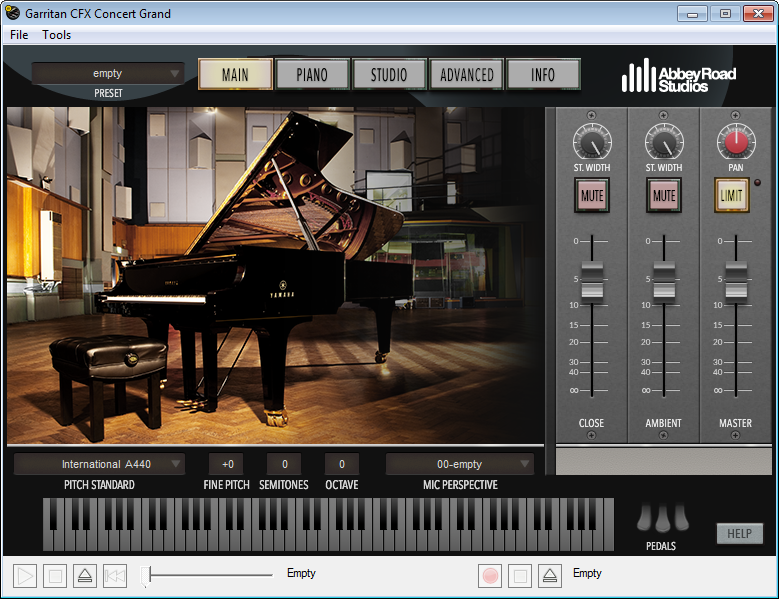This screenshot has width=779, height=599.
Task: Switch to the INFO tab
Action: pos(543,75)
